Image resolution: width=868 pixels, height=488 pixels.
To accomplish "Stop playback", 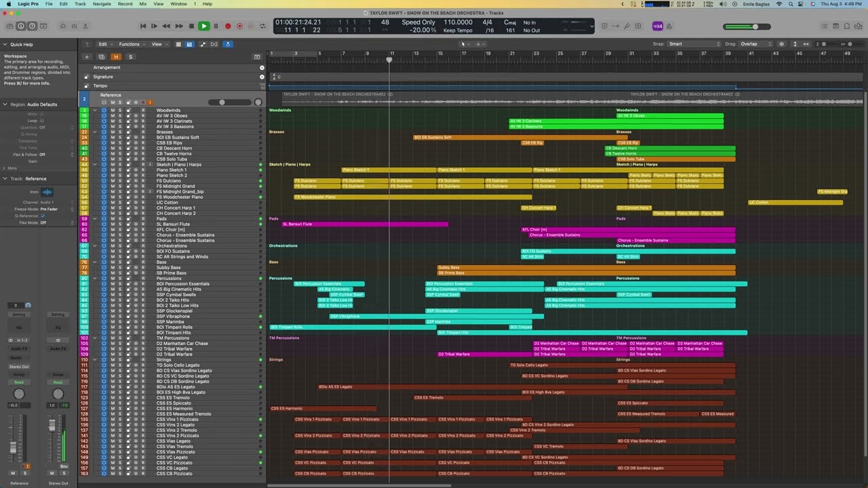I will [191, 26].
